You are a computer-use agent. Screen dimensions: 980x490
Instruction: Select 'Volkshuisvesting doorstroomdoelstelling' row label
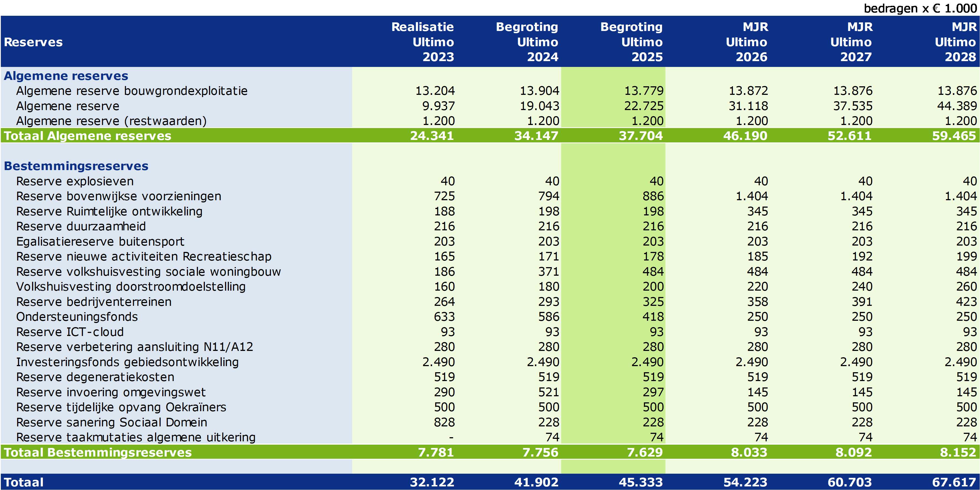(x=131, y=286)
